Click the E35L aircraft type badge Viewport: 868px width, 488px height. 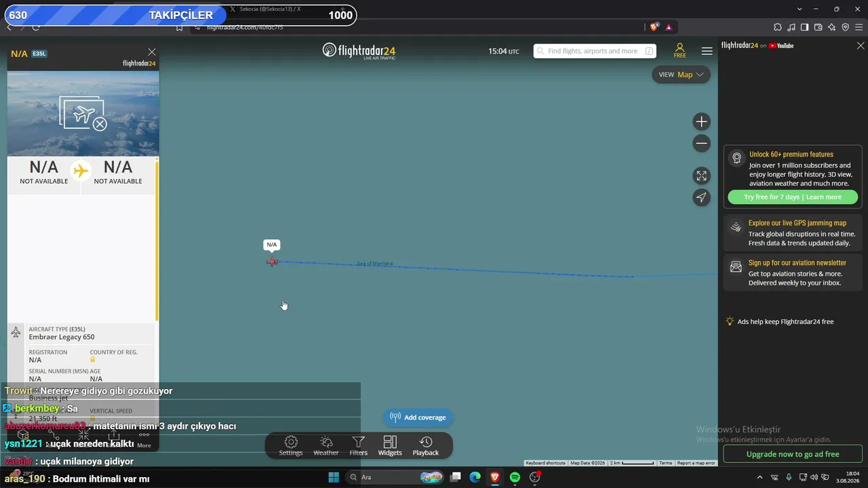39,54
